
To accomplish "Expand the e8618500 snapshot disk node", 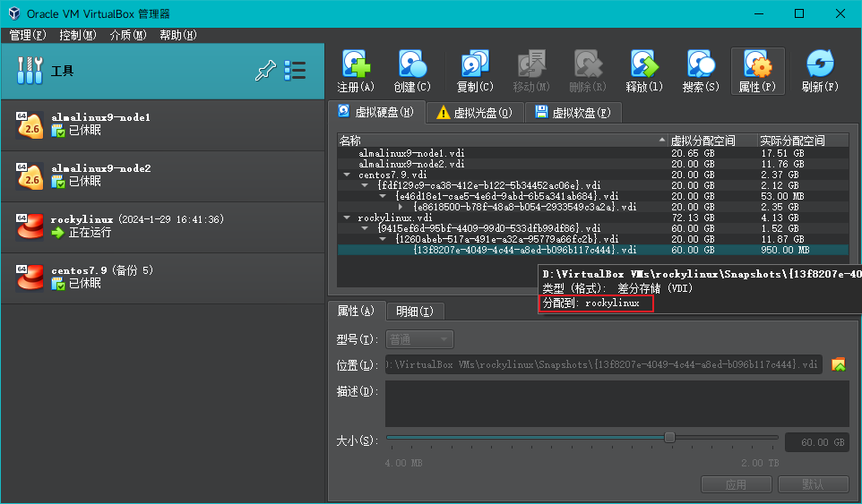I will (x=401, y=207).
